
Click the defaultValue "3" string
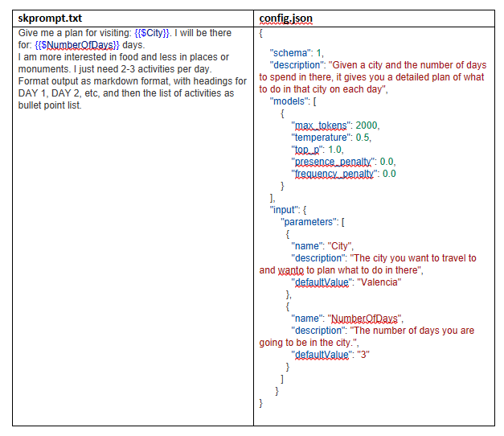click(363, 355)
